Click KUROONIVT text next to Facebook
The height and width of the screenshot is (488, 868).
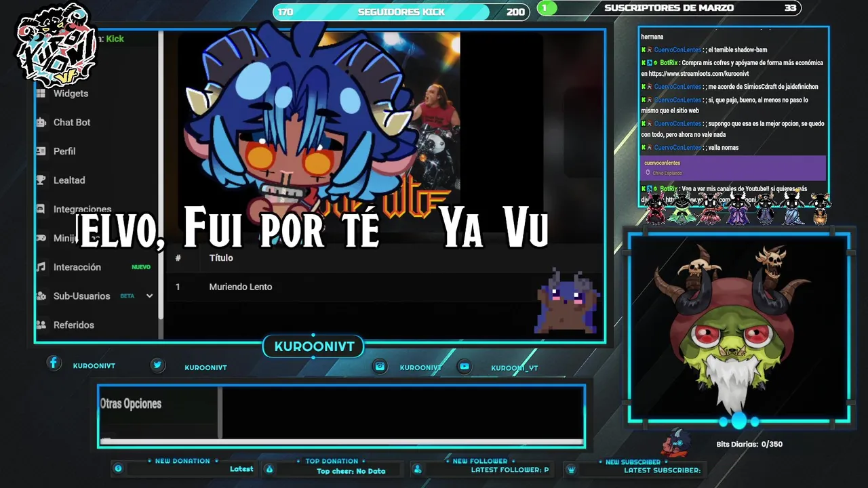94,366
